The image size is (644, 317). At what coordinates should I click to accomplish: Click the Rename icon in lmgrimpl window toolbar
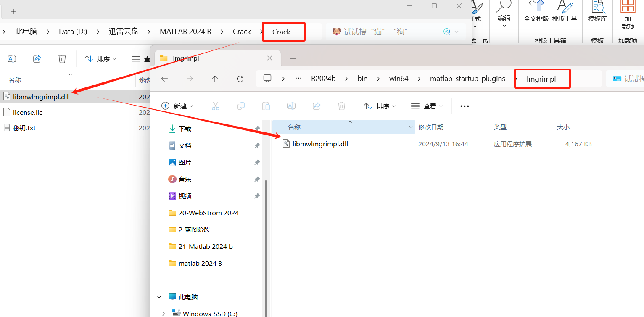pyautogui.click(x=291, y=106)
